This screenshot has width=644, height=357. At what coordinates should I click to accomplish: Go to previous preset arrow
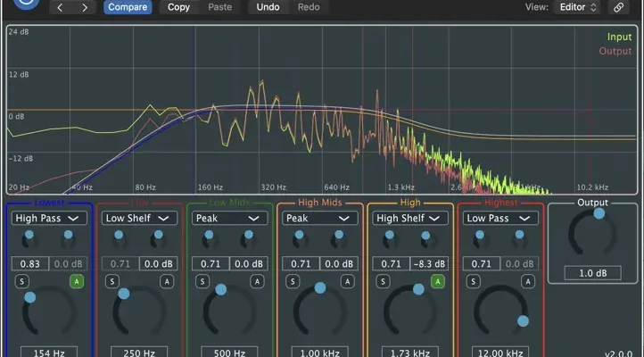(x=62, y=7)
